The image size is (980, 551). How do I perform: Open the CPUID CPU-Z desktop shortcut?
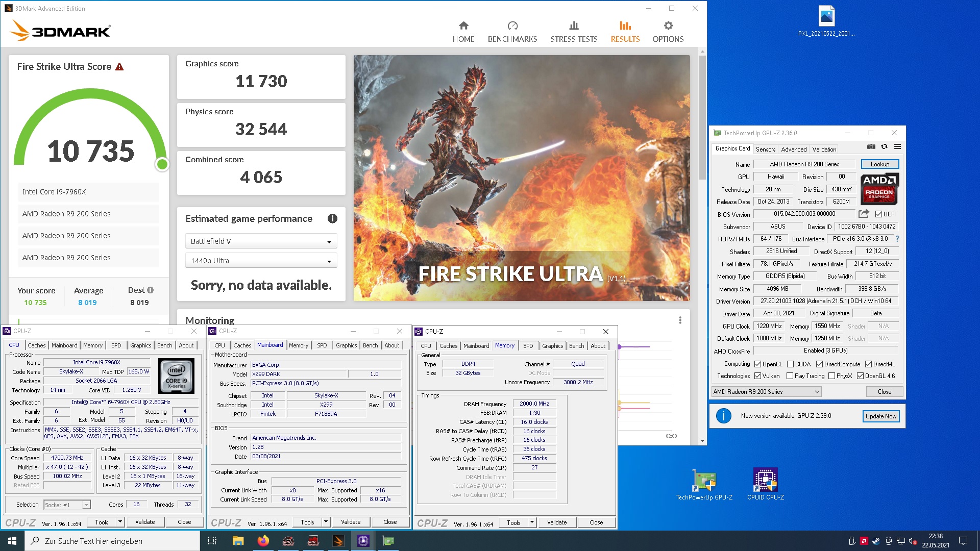click(x=765, y=484)
